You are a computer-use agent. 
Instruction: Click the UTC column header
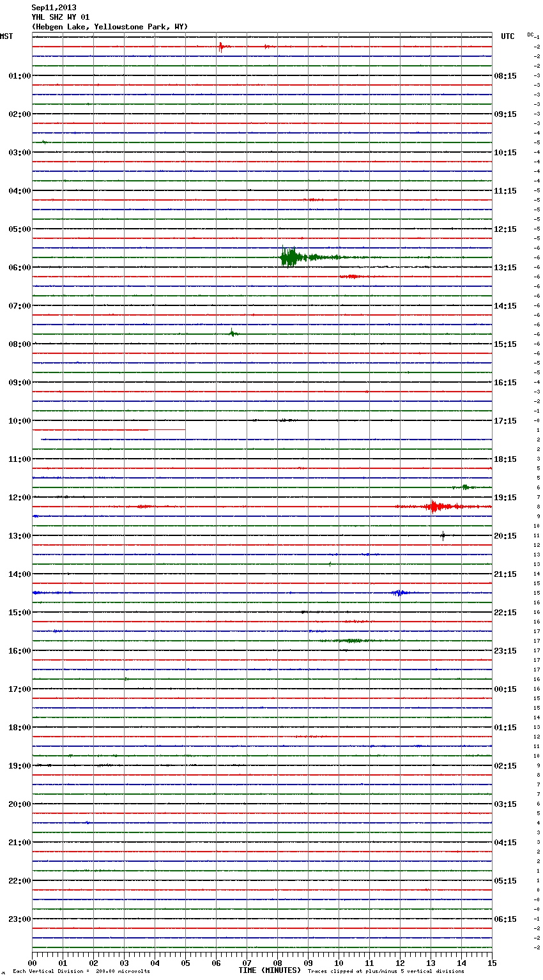[x=507, y=36]
